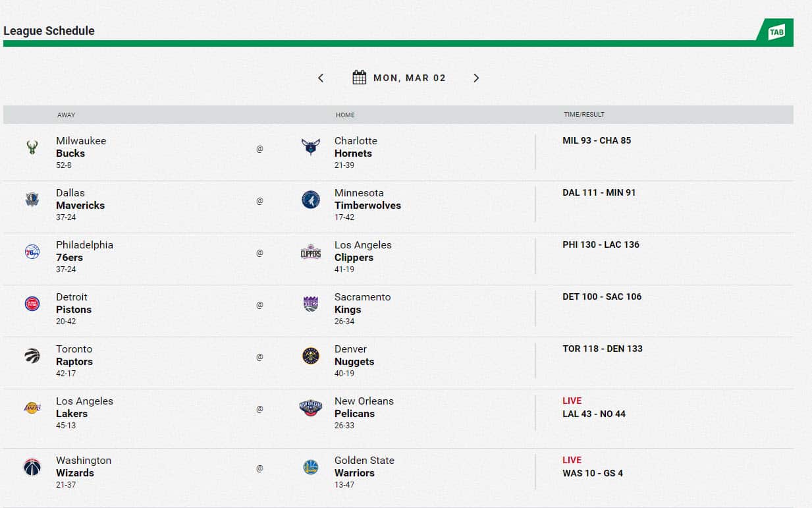812x508 pixels.
Task: Click the Los Angeles Lakers logo
Action: click(x=32, y=408)
